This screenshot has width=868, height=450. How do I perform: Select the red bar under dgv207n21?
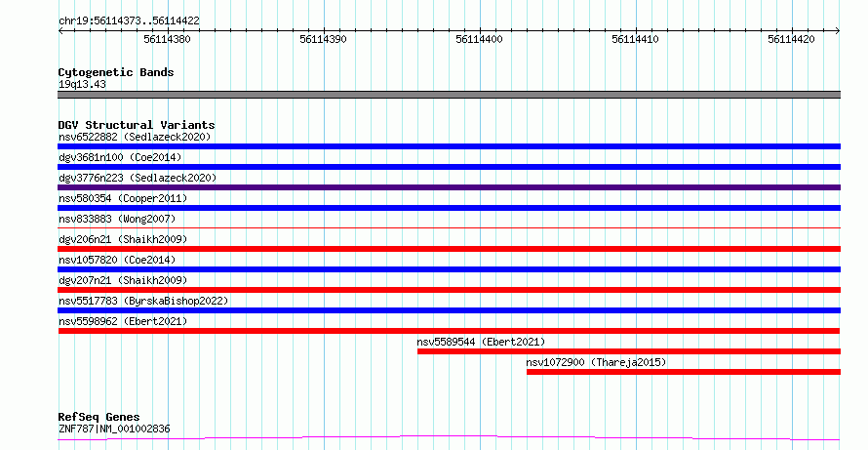[449, 290]
